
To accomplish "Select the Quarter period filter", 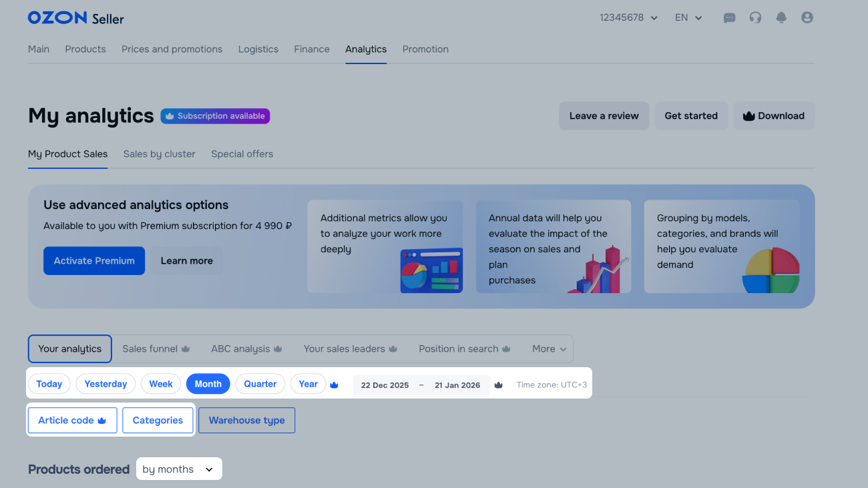I will coord(260,384).
